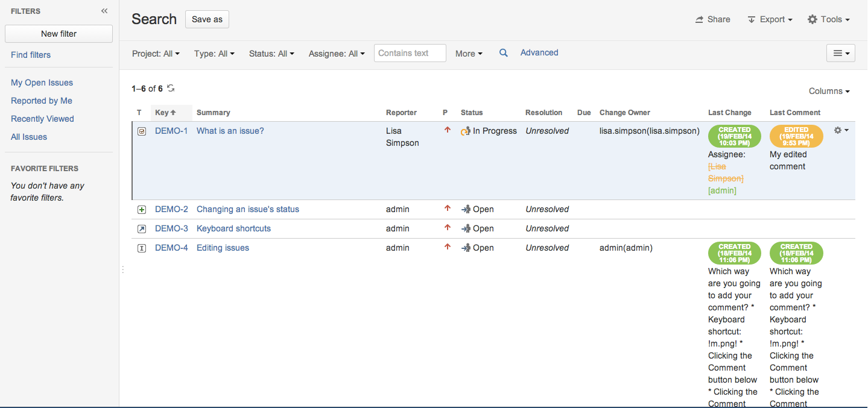
Task: Sort by the Resolution column header
Action: [x=543, y=113]
